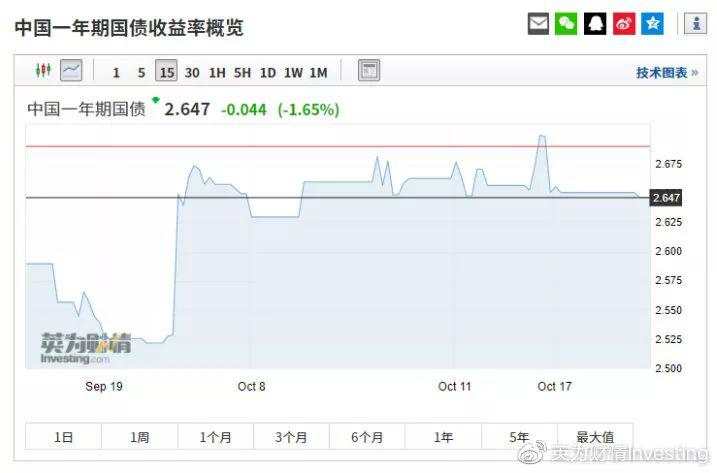Image resolution: width=717 pixels, height=473 pixels.
Task: Share the page via the email envelope icon
Action: [x=538, y=23]
